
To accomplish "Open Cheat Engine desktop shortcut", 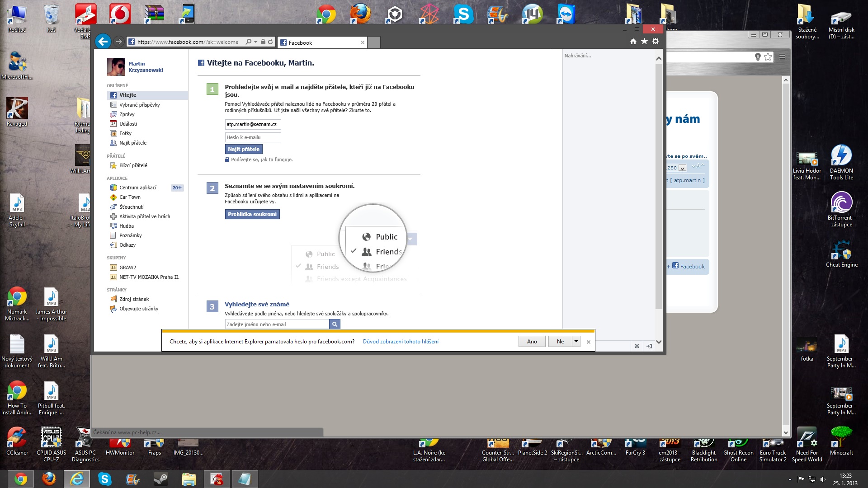I will [x=841, y=253].
